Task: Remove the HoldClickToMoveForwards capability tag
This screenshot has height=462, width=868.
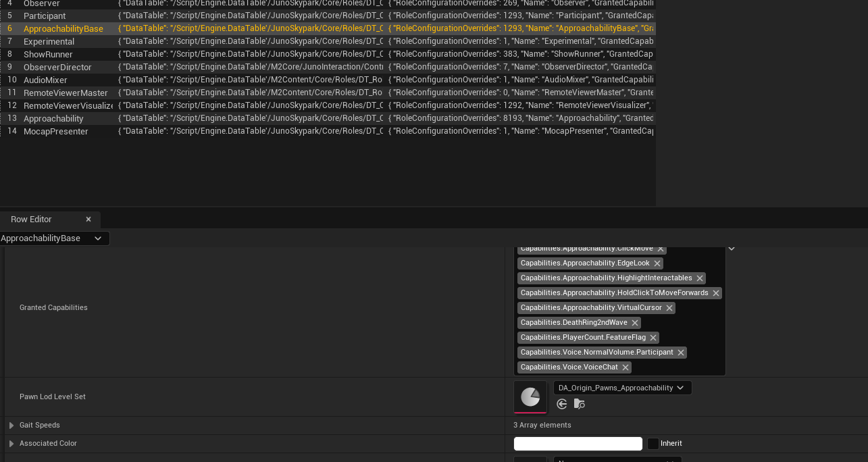Action: [716, 293]
